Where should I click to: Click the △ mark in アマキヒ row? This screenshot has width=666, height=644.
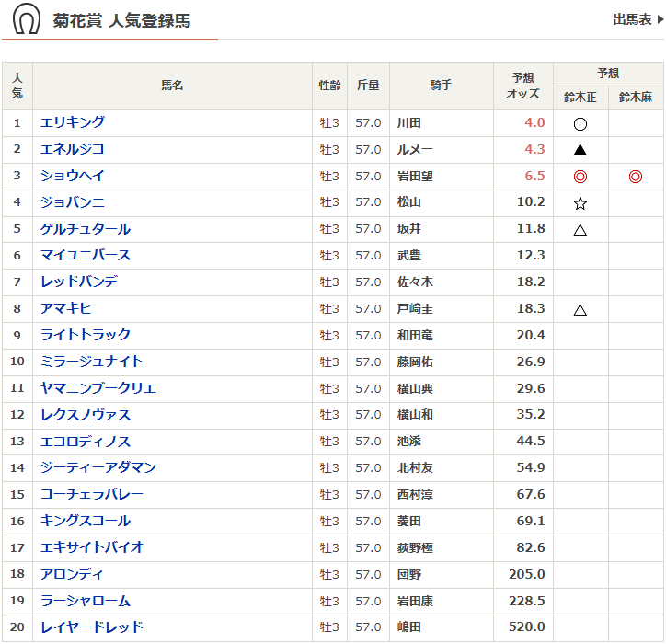pyautogui.click(x=580, y=310)
